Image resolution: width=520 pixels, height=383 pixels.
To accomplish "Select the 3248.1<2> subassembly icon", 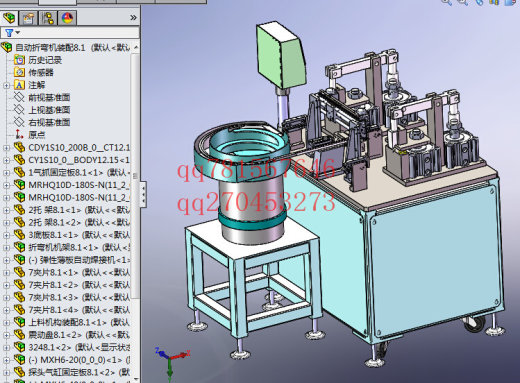I will pyautogui.click(x=19, y=347).
